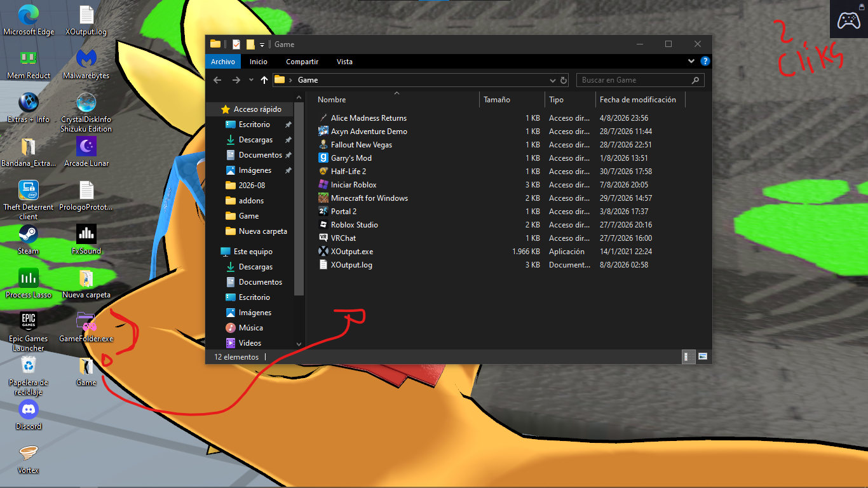Select the FxSound desktop icon
Viewport: 868px width, 488px height.
tap(86, 240)
